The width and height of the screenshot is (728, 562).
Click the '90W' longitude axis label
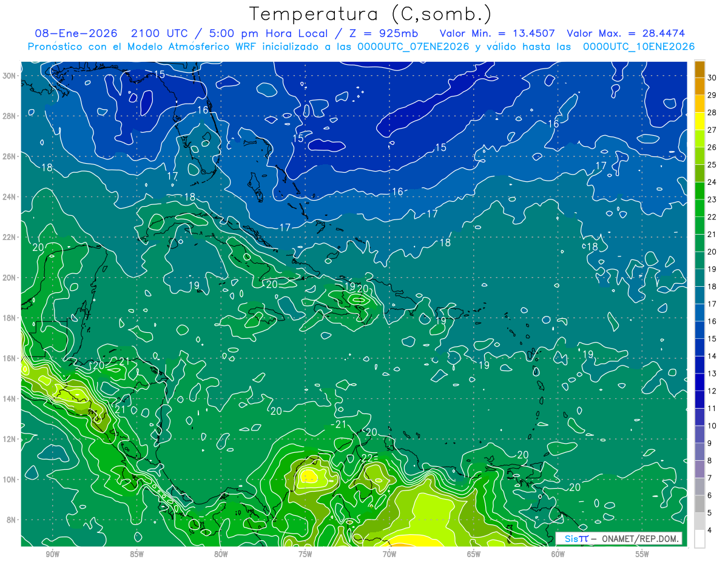(52, 554)
